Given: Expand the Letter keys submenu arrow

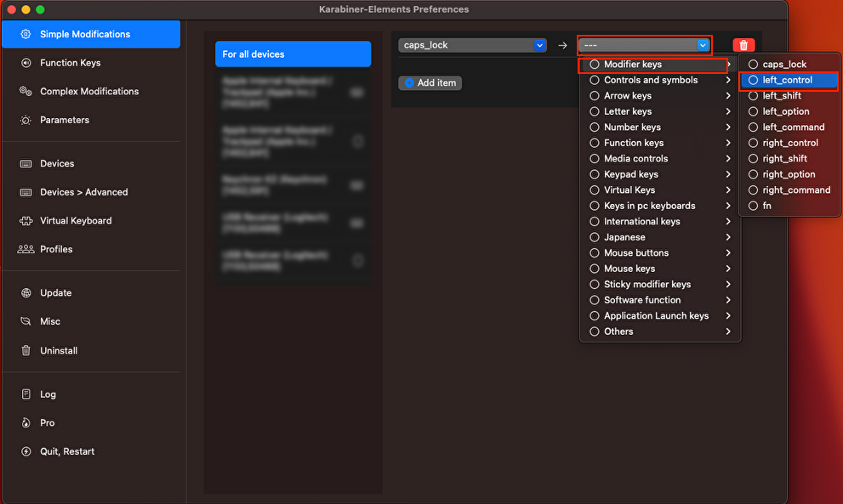Looking at the screenshot, I should click(x=728, y=111).
